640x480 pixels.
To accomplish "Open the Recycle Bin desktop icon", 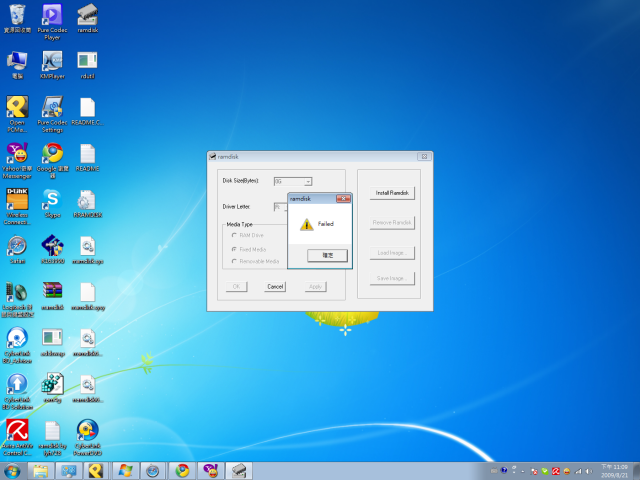I will [17, 16].
